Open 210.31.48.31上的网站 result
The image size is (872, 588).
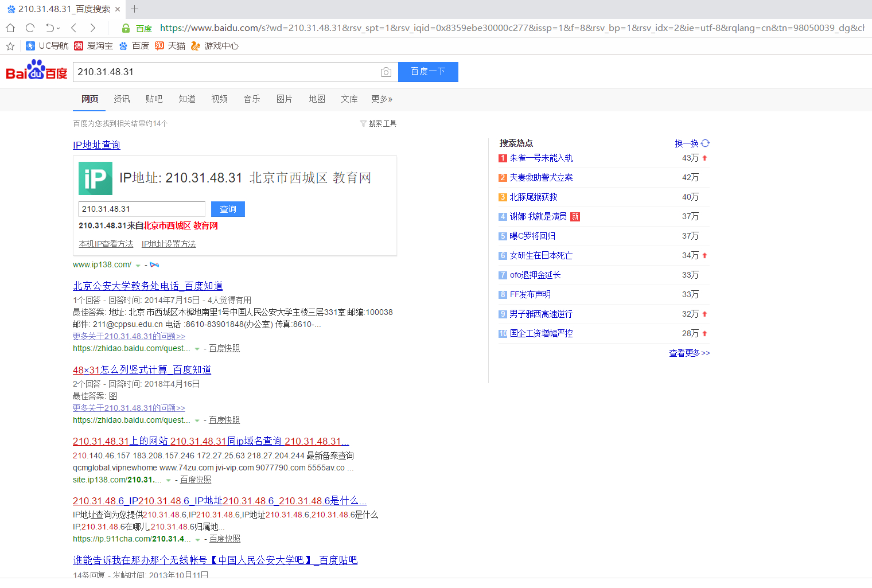pos(211,442)
